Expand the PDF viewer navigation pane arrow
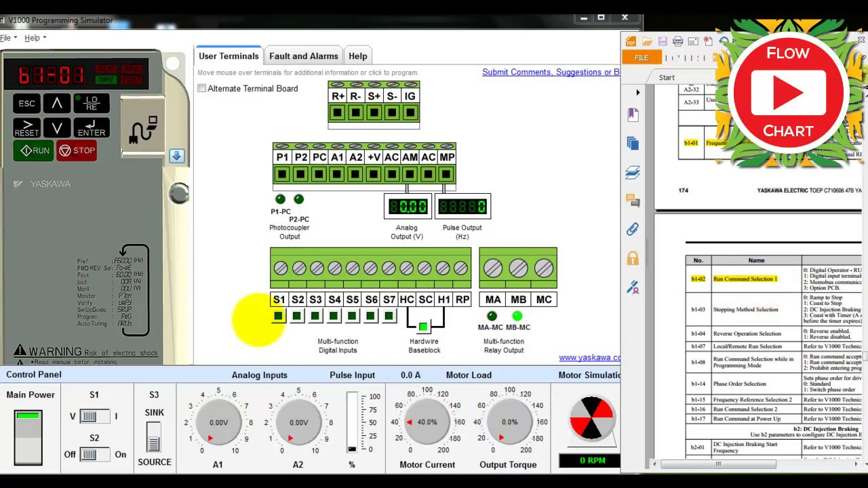The height and width of the screenshot is (488, 868). [637, 92]
